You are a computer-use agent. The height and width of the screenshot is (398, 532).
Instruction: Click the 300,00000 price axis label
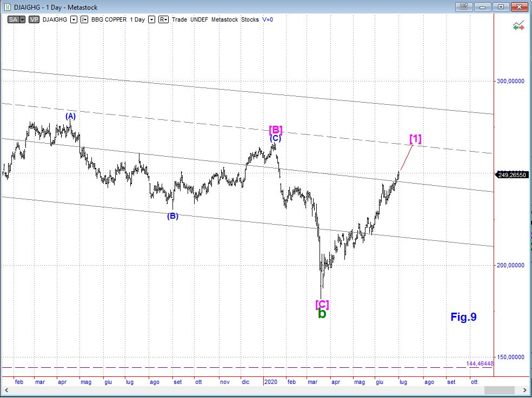point(510,81)
